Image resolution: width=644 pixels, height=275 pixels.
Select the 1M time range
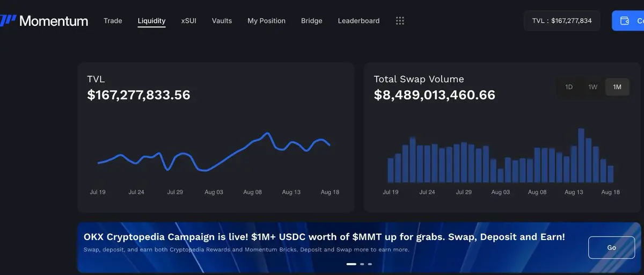tap(617, 87)
